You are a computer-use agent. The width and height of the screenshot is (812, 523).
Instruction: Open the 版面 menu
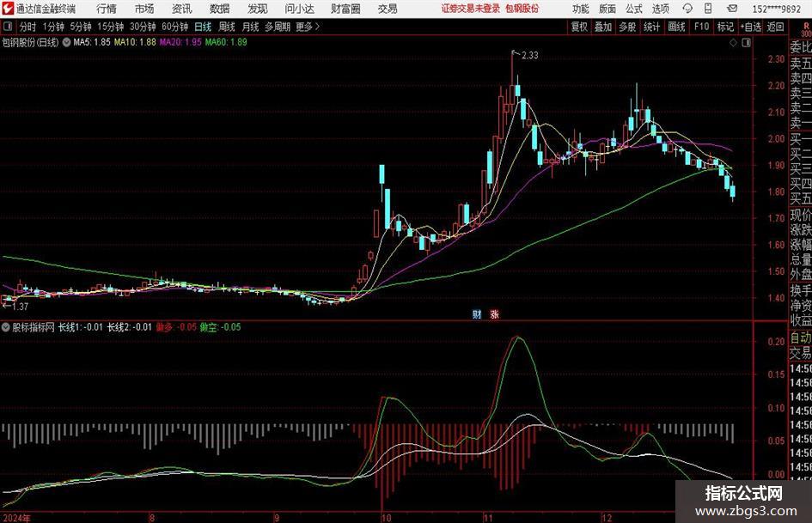(607, 9)
